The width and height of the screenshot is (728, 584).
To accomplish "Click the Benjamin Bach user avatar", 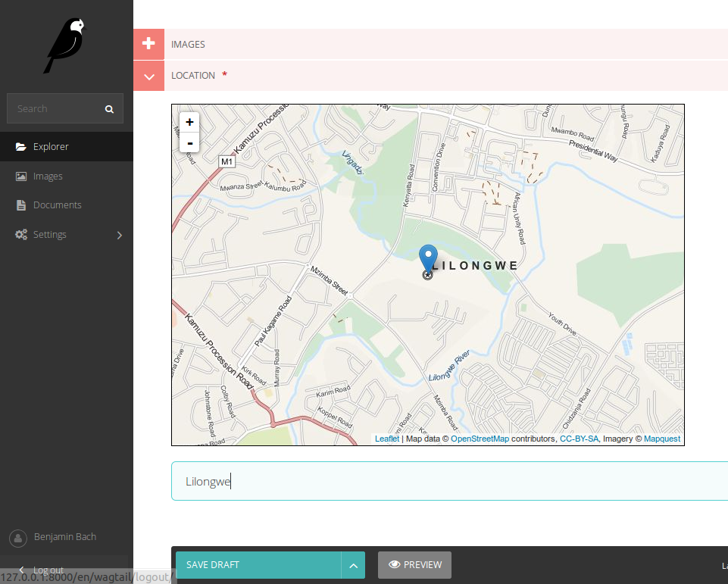I will [18, 539].
